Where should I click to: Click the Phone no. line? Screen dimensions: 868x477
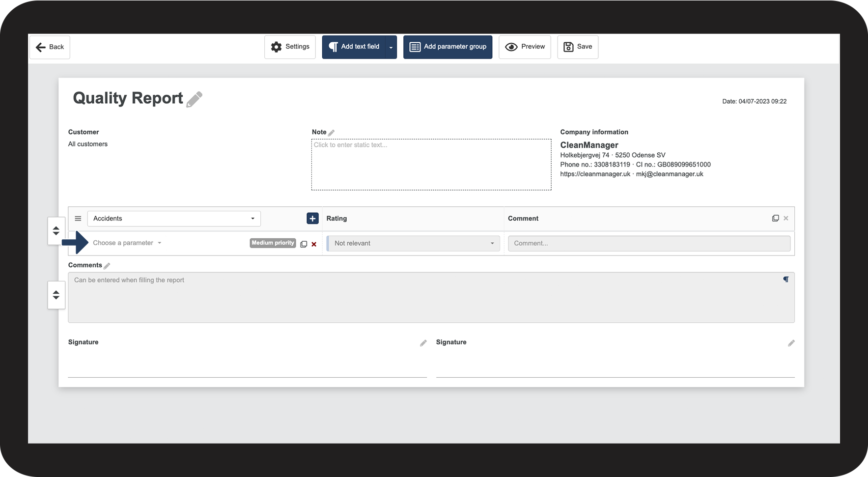click(635, 165)
